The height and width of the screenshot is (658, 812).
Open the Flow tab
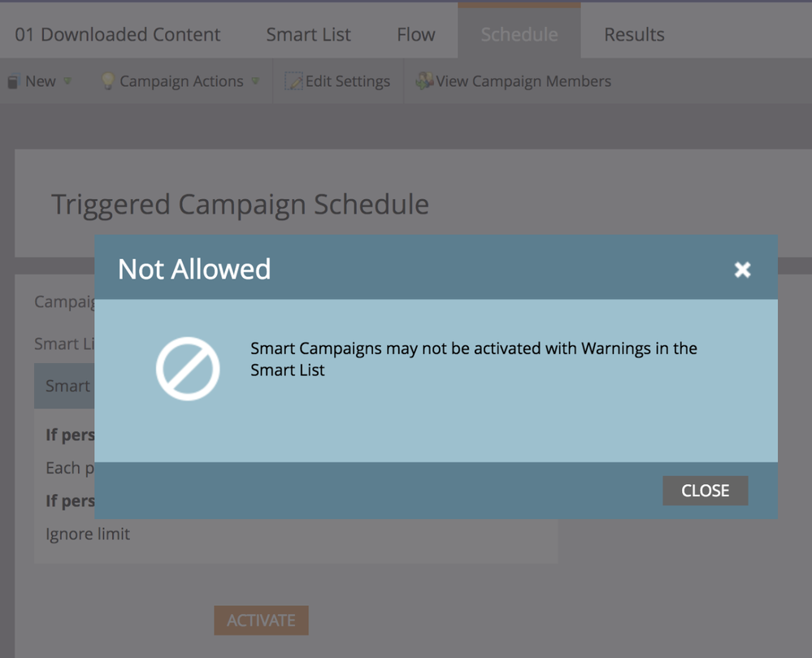(x=416, y=34)
